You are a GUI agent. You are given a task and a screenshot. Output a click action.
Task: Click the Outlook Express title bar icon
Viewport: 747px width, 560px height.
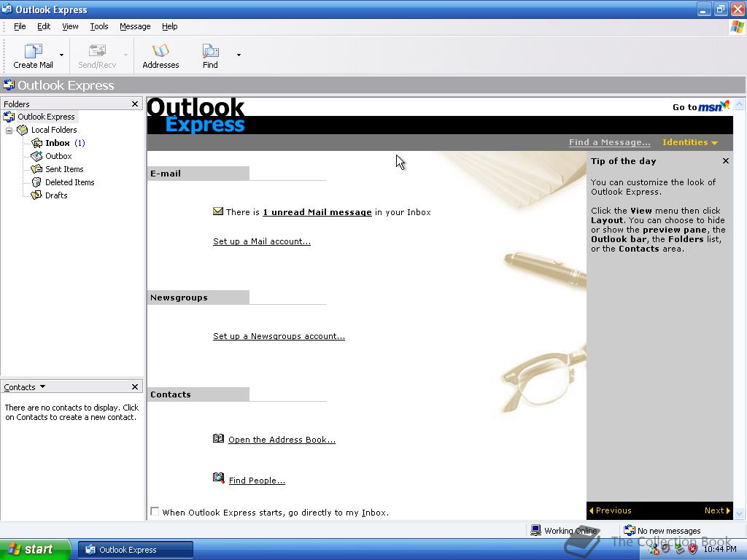tap(7, 9)
